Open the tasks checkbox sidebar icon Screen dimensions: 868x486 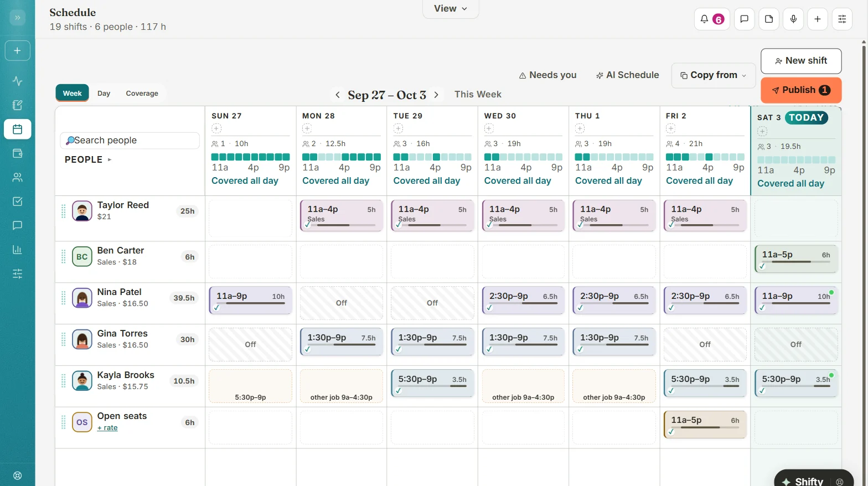tap(17, 201)
